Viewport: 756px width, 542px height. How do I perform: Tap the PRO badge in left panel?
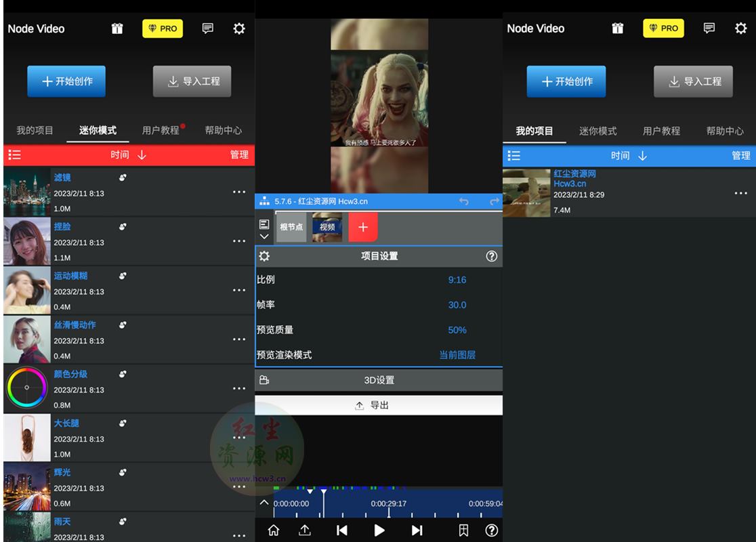click(163, 28)
